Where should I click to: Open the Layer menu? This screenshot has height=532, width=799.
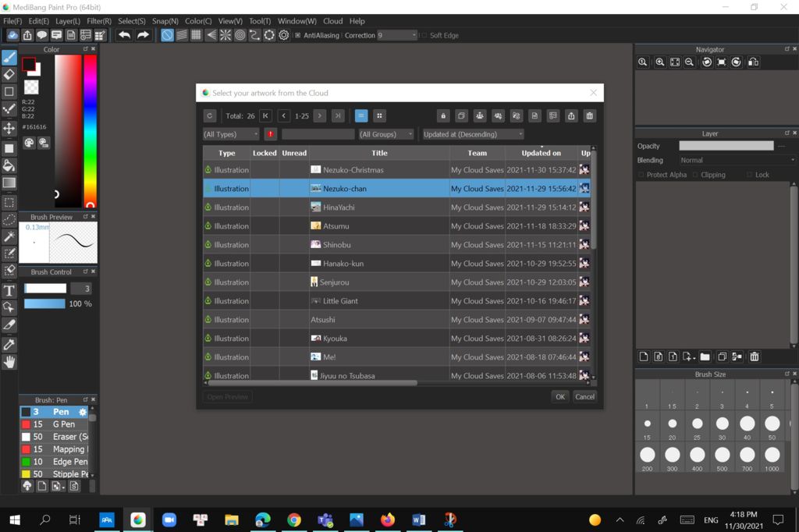(x=68, y=21)
